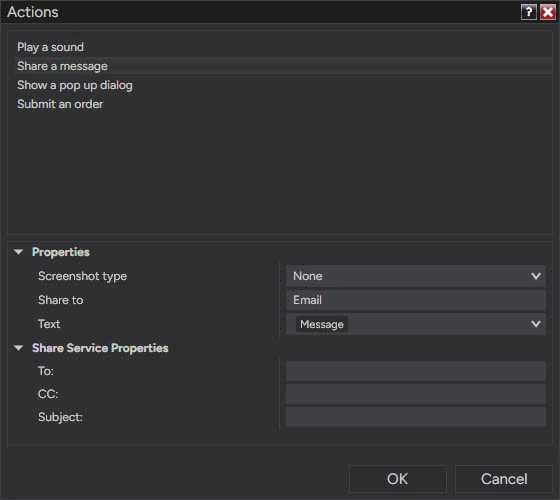
Task: Collapse the Share Service Properties section
Action: pyautogui.click(x=19, y=348)
